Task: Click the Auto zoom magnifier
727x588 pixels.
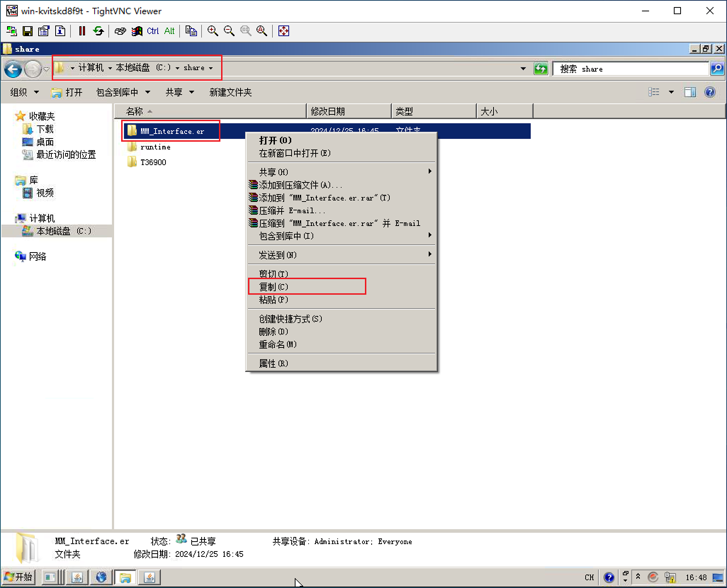Action: [262, 31]
